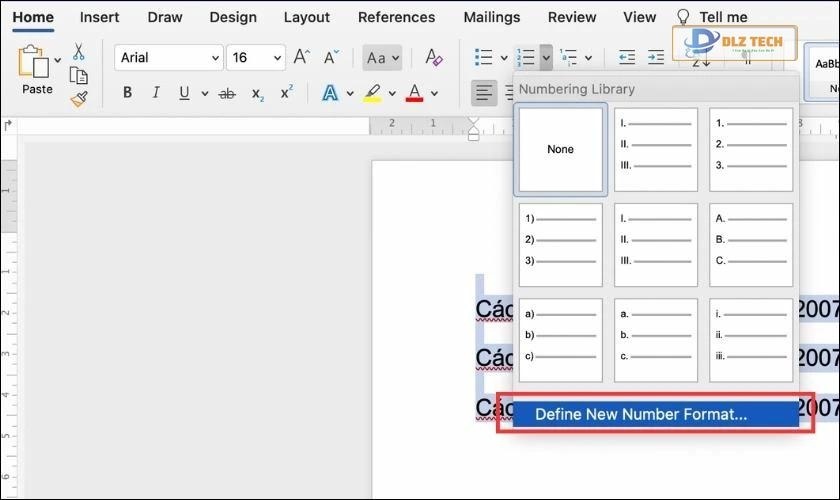Choose Define New Number Format option
840x500 pixels.
click(640, 414)
